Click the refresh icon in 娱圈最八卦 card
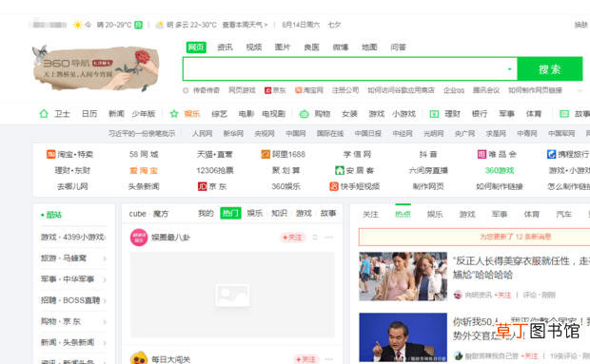 [x=315, y=238]
